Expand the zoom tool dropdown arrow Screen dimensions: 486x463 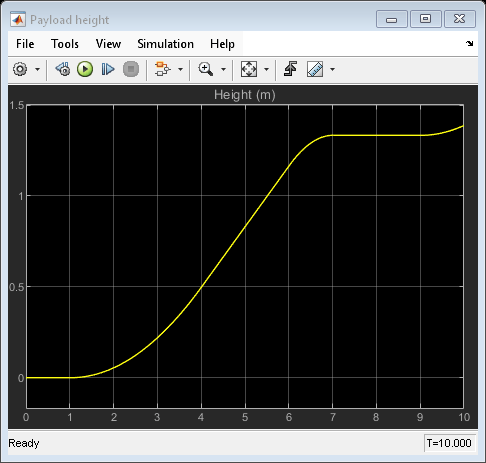point(223,70)
